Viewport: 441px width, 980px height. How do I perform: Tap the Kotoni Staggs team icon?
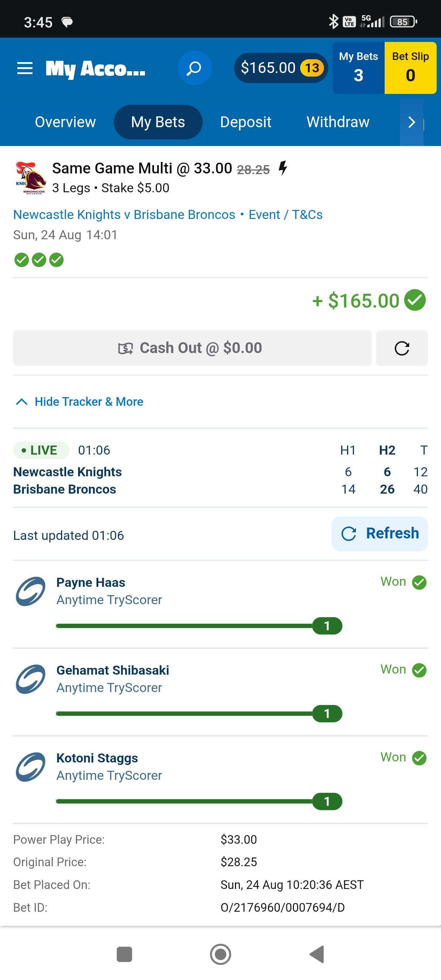pos(30,766)
